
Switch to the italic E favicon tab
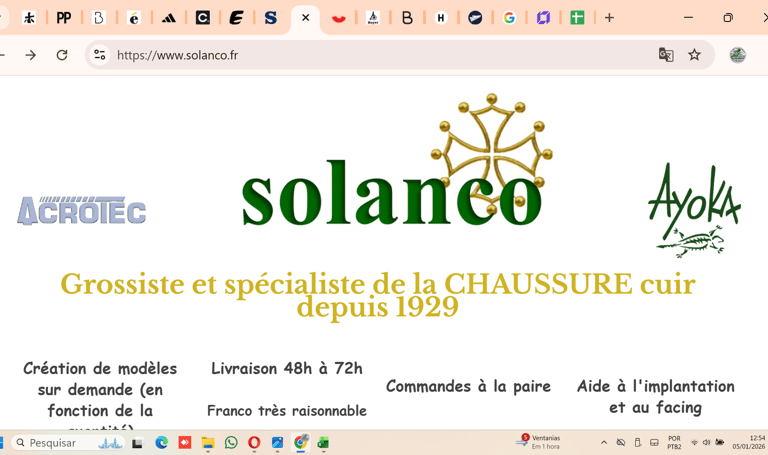pyautogui.click(x=237, y=18)
